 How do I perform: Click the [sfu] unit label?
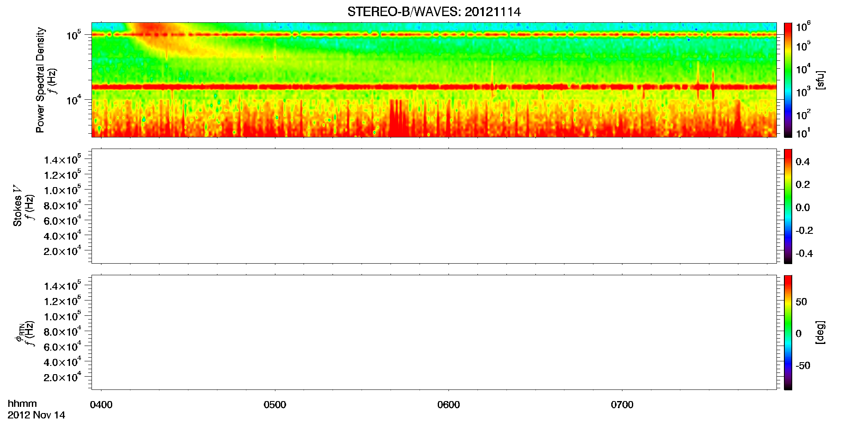(x=820, y=80)
